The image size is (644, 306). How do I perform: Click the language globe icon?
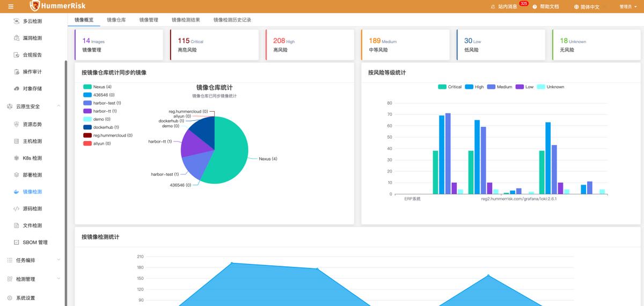tap(577, 7)
